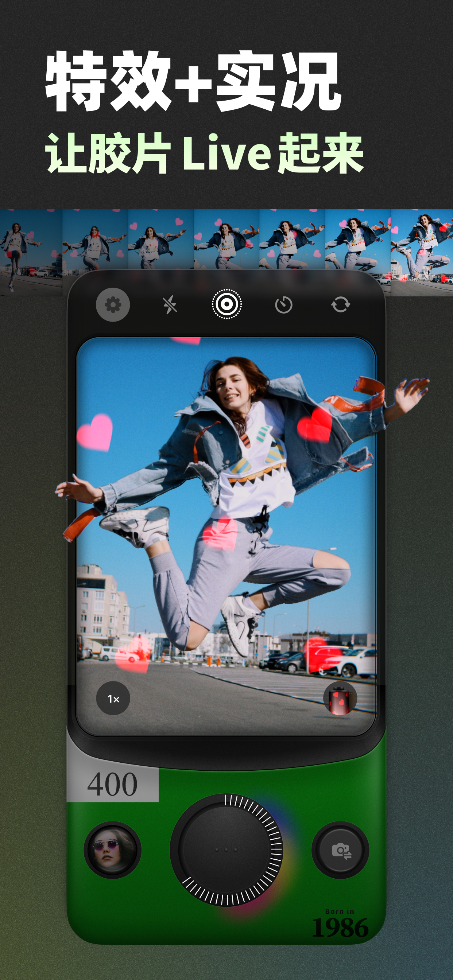Open gallery thumbnail of woman with sunglasses

point(112,849)
